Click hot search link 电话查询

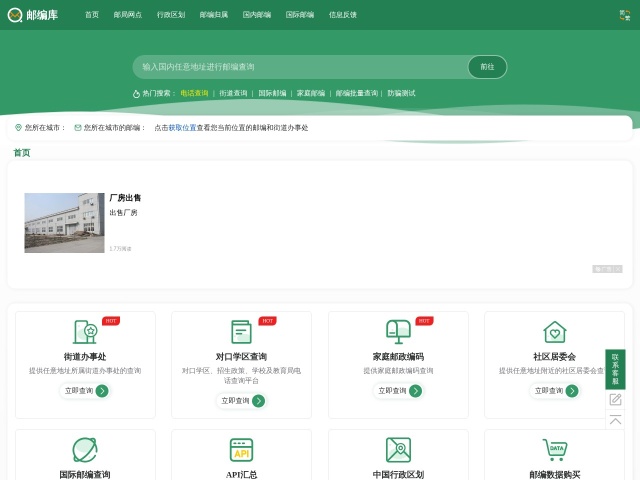[194, 93]
